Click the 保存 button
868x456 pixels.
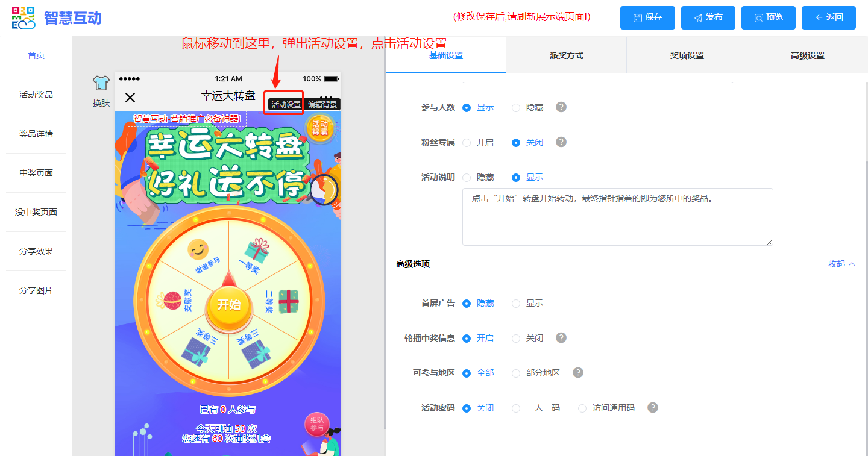[x=647, y=17]
